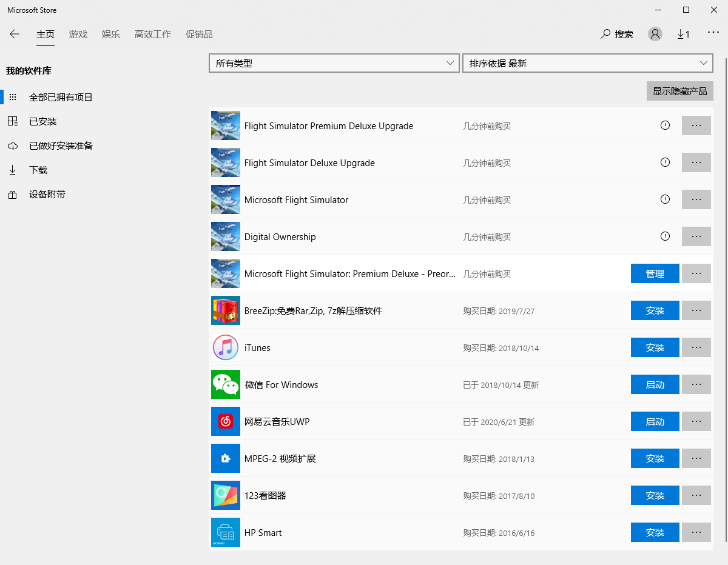The image size is (728, 565).
Task: Install 123看图器 with 安装 button
Action: coord(655,495)
